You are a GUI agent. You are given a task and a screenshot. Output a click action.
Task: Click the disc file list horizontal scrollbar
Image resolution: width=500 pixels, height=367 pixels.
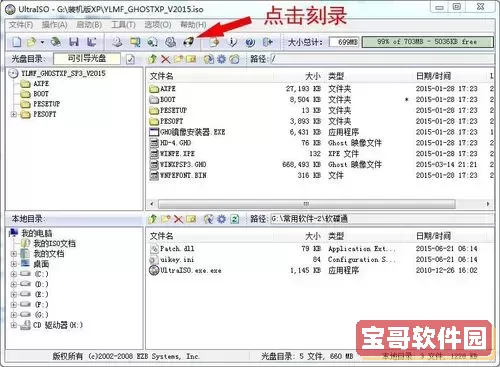click(306, 204)
